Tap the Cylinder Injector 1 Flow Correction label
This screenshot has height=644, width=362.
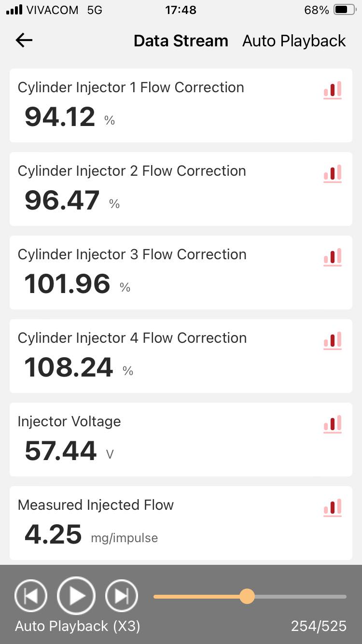point(131,87)
